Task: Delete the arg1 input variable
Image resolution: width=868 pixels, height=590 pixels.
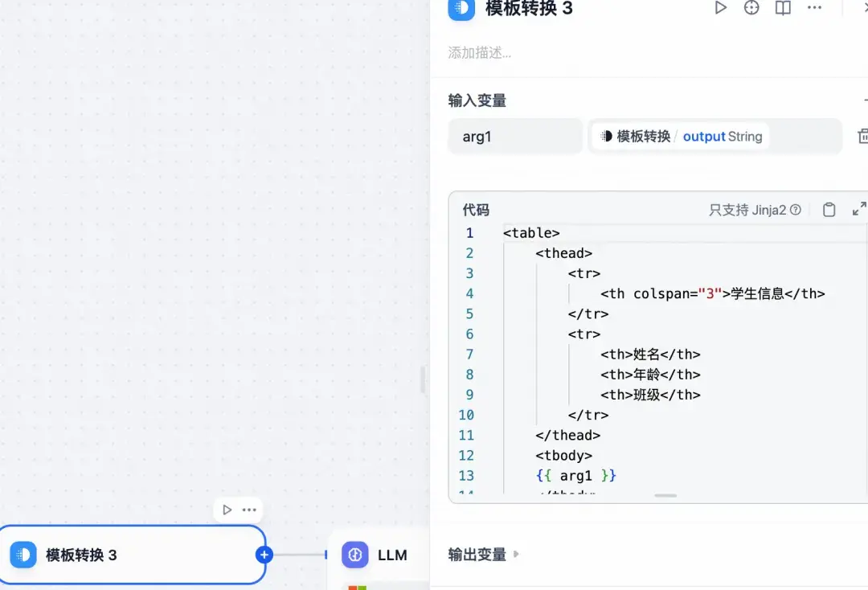Action: [x=862, y=136]
